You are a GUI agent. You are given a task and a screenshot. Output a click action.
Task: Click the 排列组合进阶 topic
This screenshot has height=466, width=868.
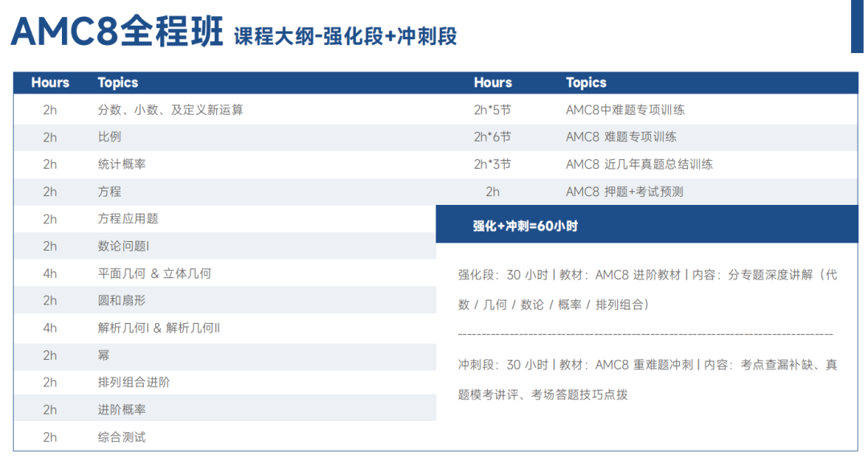pyautogui.click(x=134, y=382)
